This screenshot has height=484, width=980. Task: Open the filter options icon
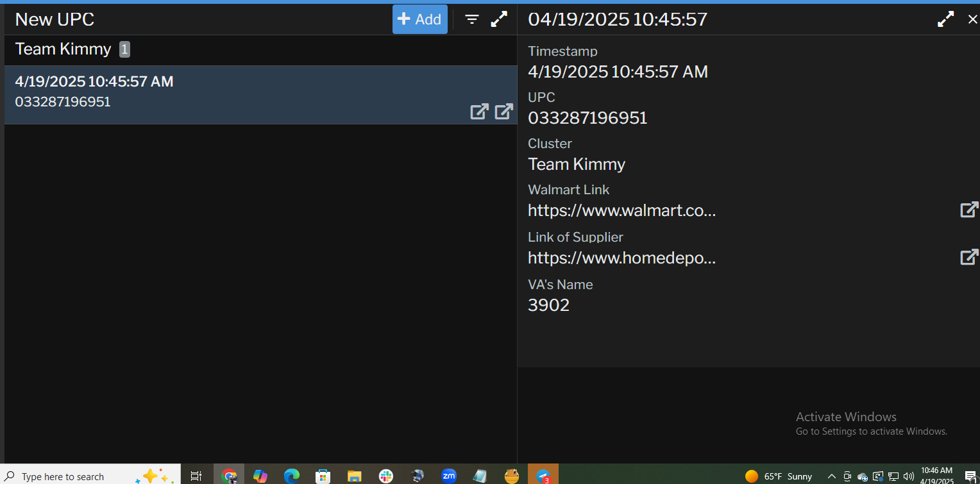(472, 19)
